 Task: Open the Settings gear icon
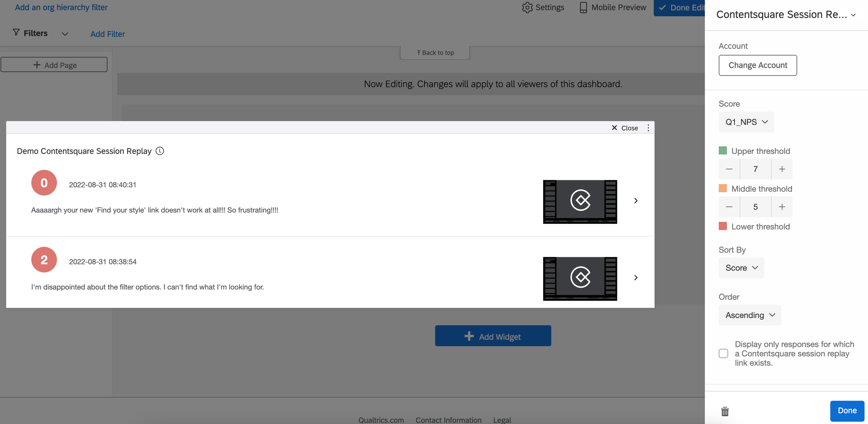pyautogui.click(x=527, y=7)
